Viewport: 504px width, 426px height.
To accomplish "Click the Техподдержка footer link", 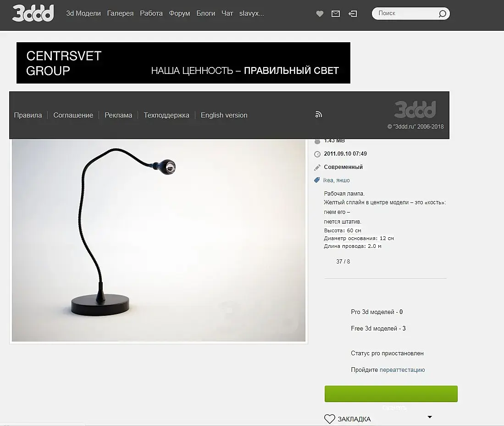I will click(166, 115).
